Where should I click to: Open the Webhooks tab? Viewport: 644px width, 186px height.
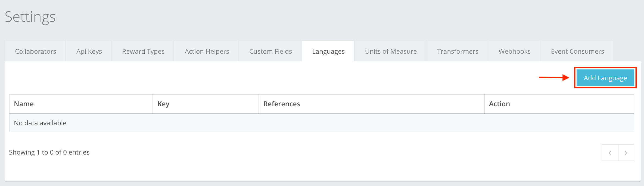tap(514, 51)
